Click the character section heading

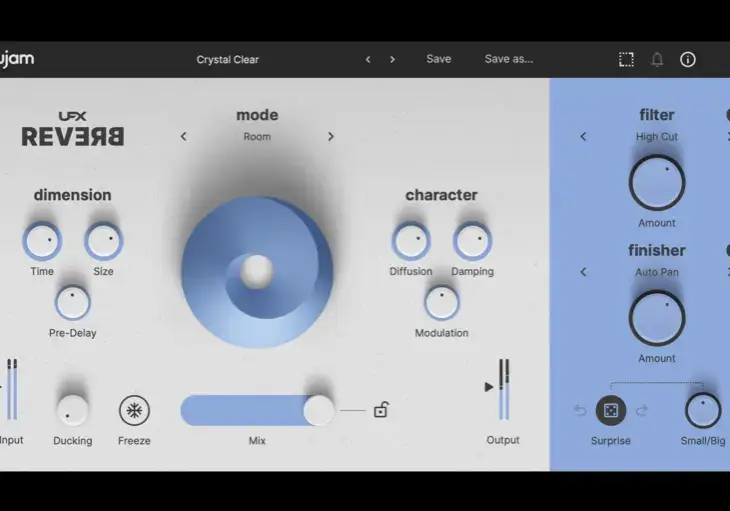click(x=441, y=195)
